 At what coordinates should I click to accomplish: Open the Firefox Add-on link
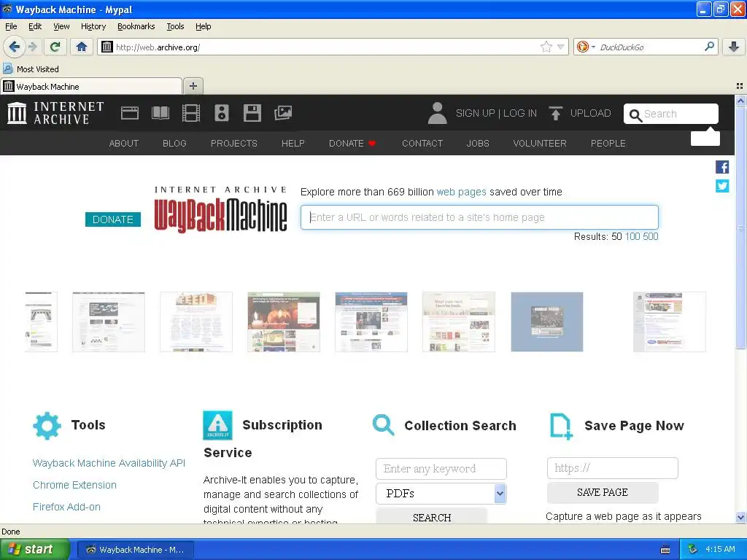click(66, 507)
